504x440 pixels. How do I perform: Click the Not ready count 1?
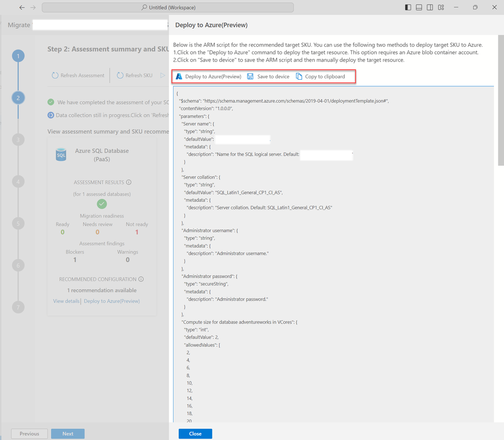(x=137, y=232)
